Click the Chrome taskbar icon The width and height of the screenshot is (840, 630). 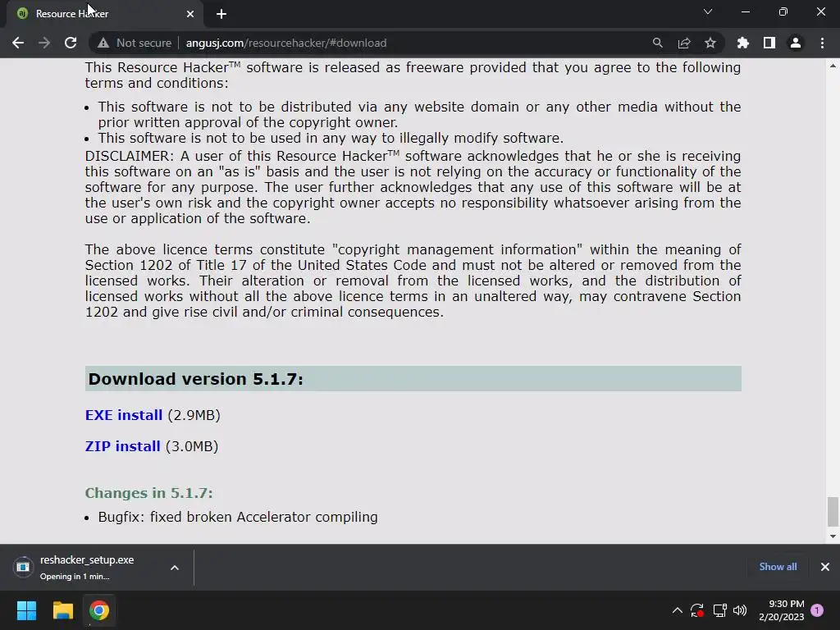click(x=99, y=610)
